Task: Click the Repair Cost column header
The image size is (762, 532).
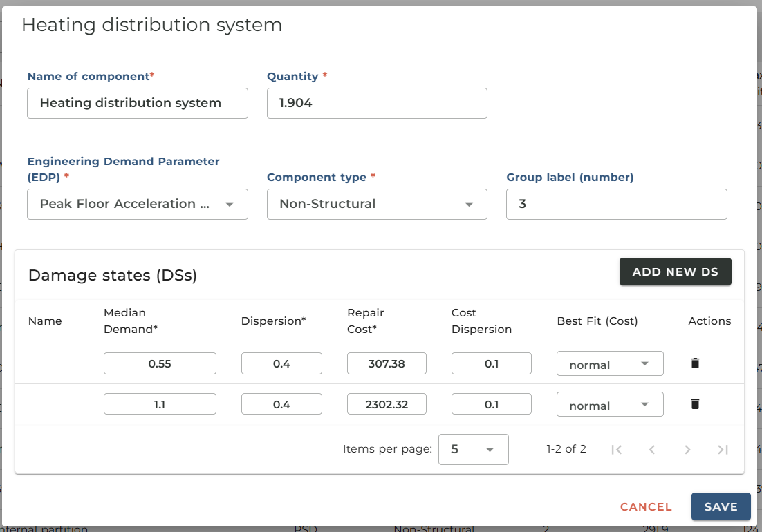Action: 366,321
